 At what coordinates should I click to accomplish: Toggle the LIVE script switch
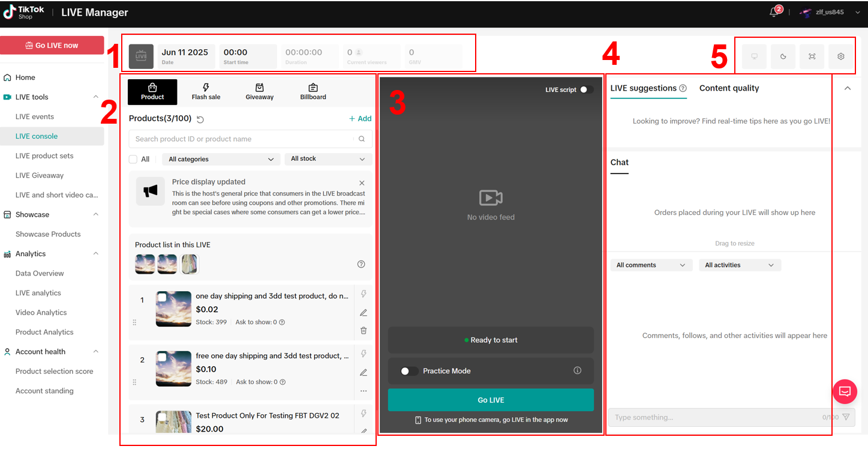tap(586, 89)
